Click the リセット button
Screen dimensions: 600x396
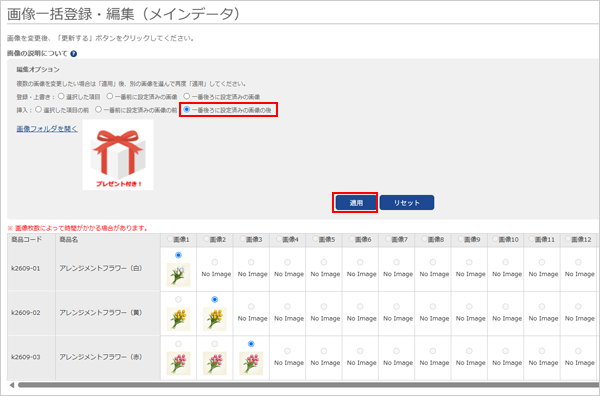[x=407, y=203]
